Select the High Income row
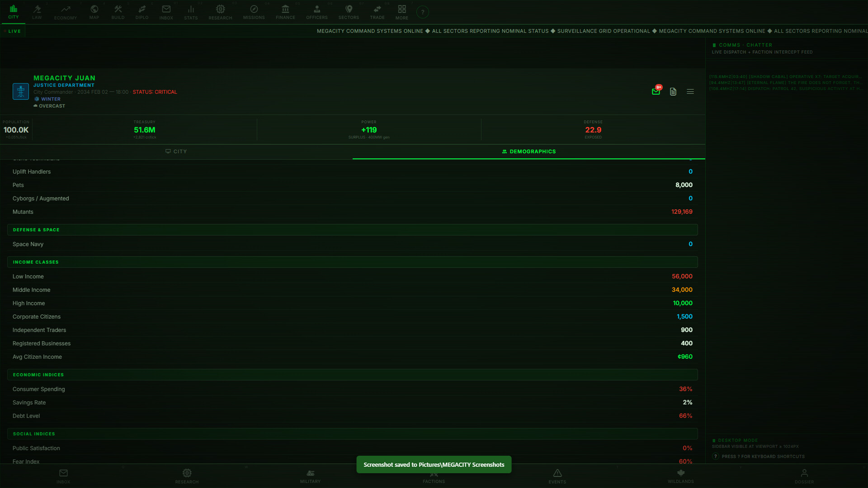 click(x=353, y=303)
